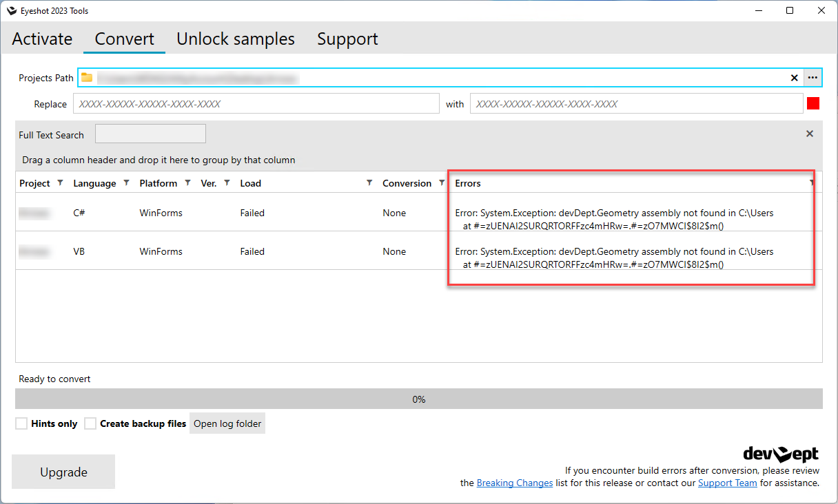
Task: Sort by the Load column header
Action: [x=250, y=183]
